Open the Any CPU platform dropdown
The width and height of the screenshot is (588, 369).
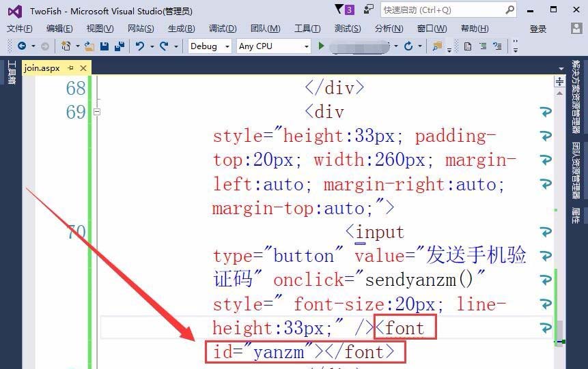pos(274,46)
